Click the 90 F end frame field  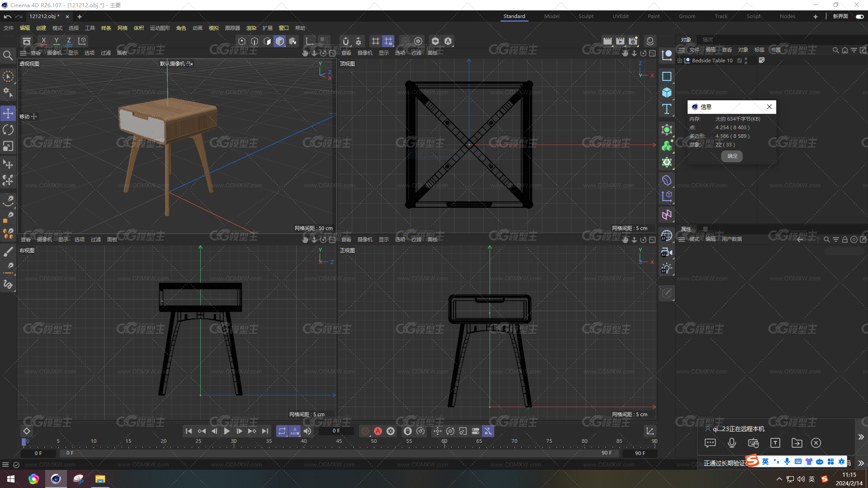[640, 453]
